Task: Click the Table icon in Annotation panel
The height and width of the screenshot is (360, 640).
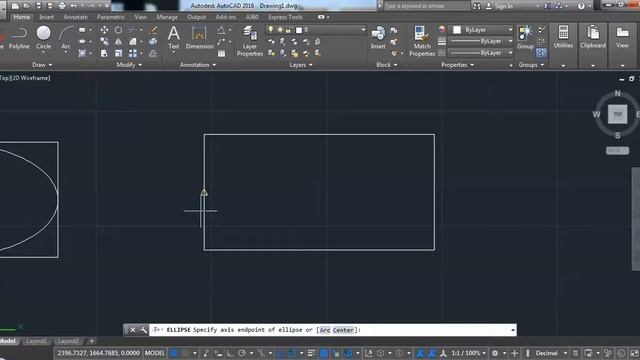Action: [x=221, y=53]
